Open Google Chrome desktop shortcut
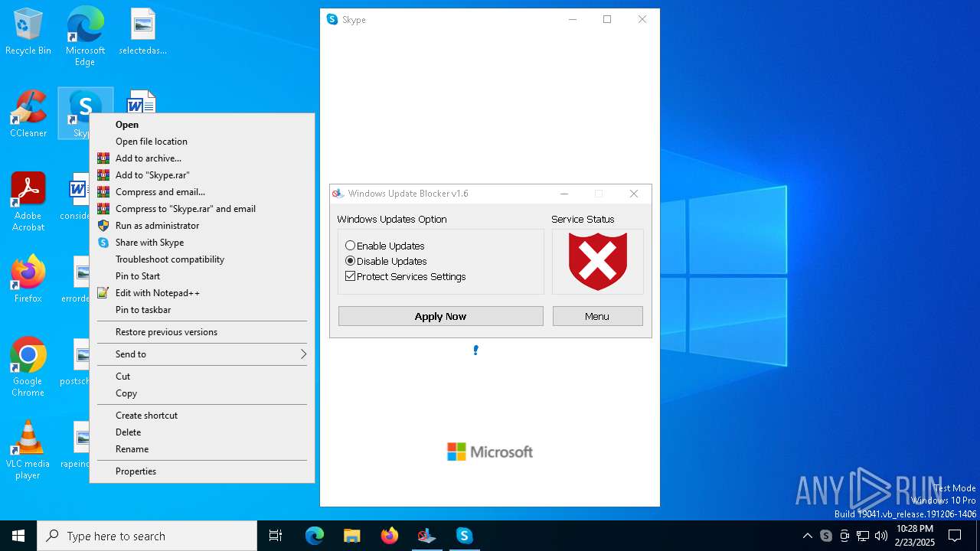Screen dimensions: 980x551 pyautogui.click(x=28, y=367)
